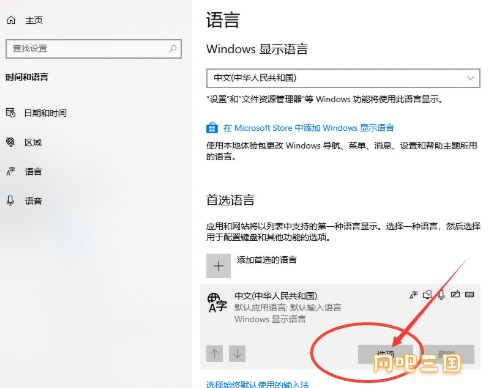
Task: Select 日期和时间 in the sidebar
Action: (x=45, y=113)
